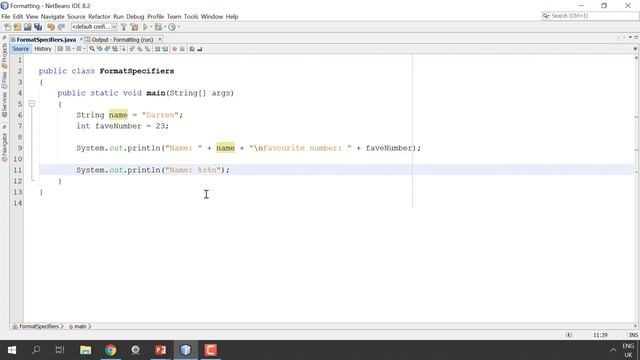
Task: Run the project with the green arrow
Action: tap(145, 27)
